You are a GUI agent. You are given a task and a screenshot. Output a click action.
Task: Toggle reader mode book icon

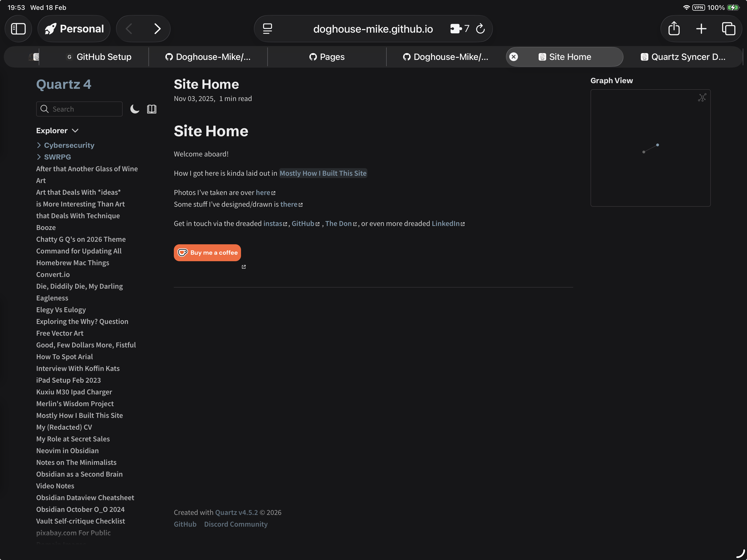[x=152, y=109]
